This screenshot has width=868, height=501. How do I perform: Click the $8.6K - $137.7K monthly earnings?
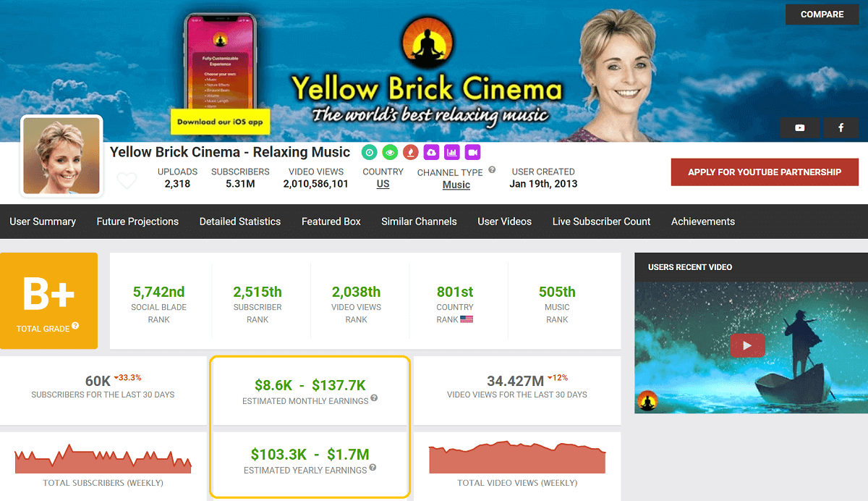click(310, 385)
